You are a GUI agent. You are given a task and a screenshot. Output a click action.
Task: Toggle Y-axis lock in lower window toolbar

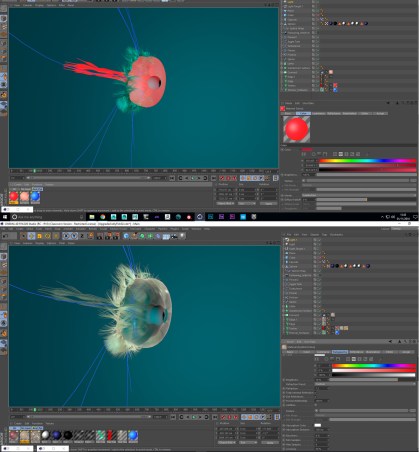74,236
